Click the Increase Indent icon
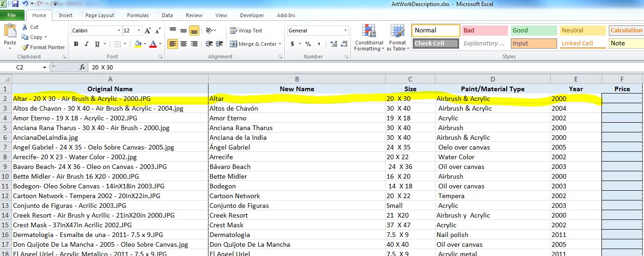644x256 pixels. click(x=220, y=44)
